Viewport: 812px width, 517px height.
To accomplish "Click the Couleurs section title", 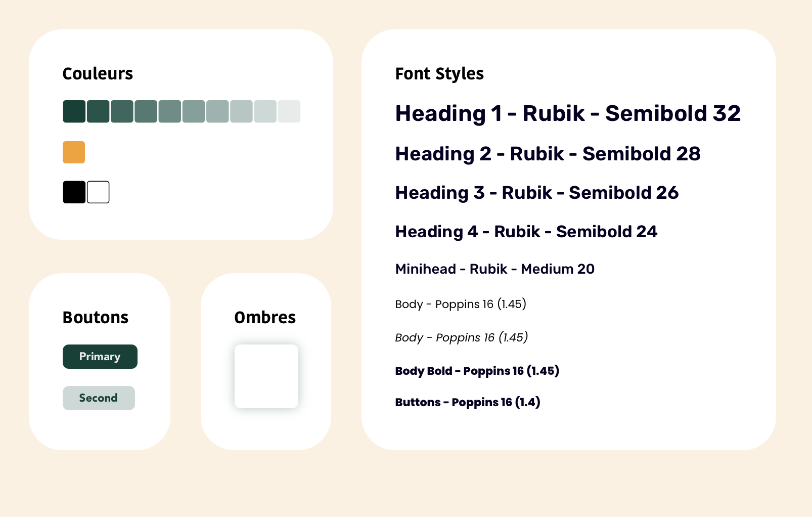I will click(98, 74).
